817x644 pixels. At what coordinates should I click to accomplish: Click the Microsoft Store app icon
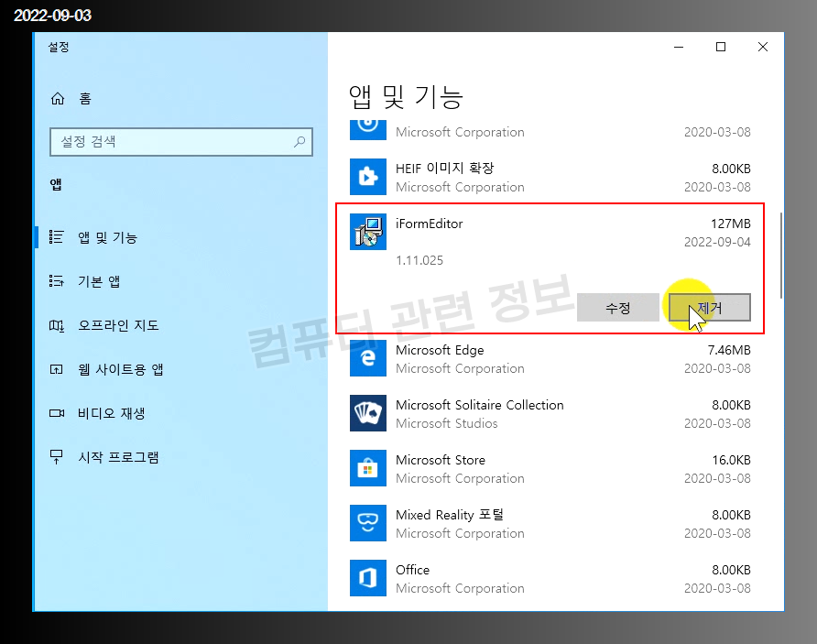(368, 468)
